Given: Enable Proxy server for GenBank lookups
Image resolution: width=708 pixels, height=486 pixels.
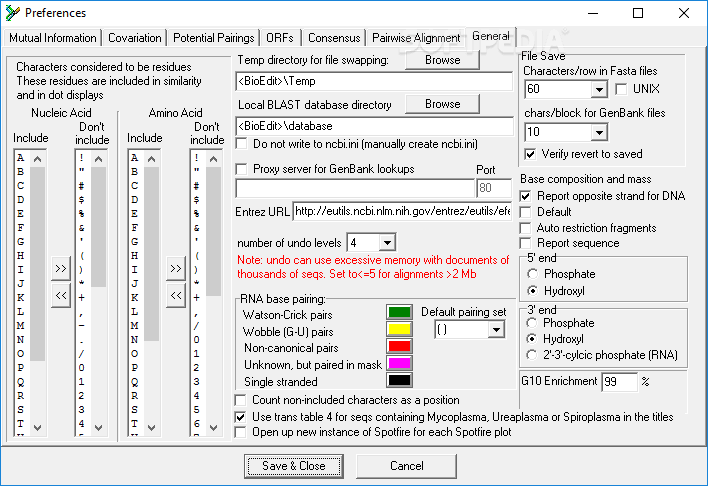Looking at the screenshot, I should 242,169.
